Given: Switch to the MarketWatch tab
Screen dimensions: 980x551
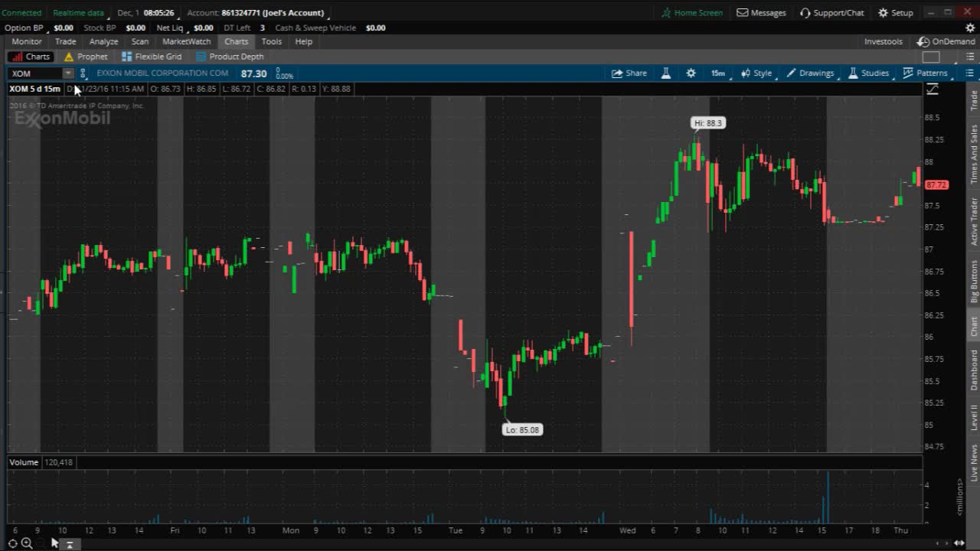Looking at the screenshot, I should pyautogui.click(x=186, y=41).
